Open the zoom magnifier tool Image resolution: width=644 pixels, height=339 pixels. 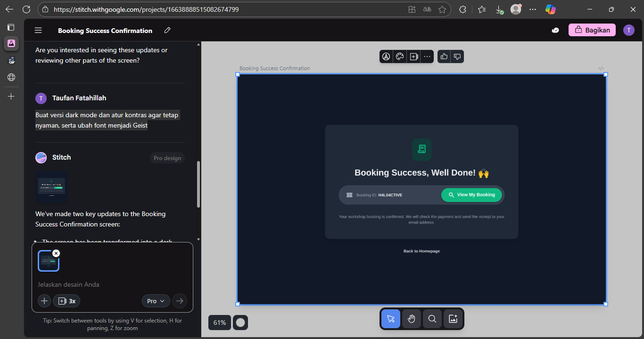(x=432, y=319)
